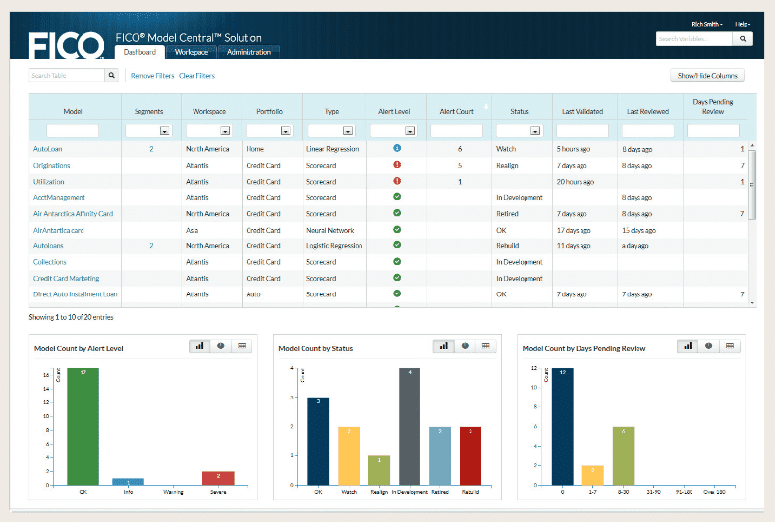Click the Remove Filters link
This screenshot has width=775, height=532.
point(152,76)
